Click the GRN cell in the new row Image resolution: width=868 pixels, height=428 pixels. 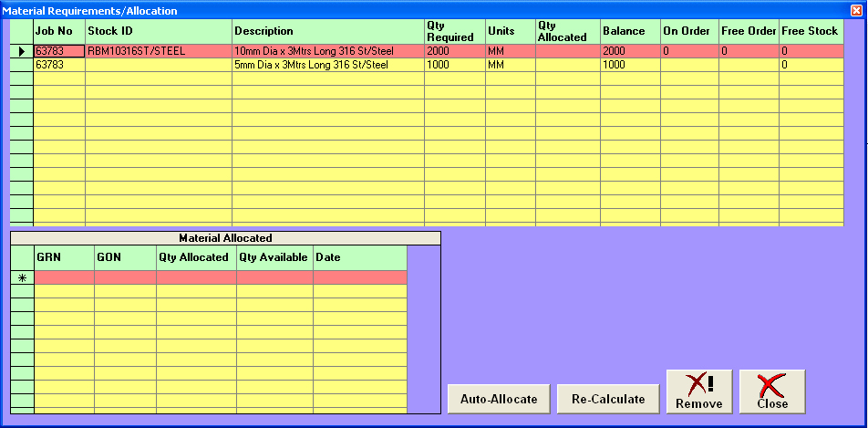64,277
